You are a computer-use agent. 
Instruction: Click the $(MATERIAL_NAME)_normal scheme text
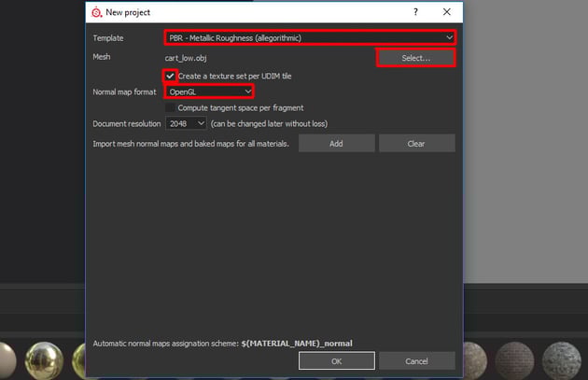[x=297, y=344]
